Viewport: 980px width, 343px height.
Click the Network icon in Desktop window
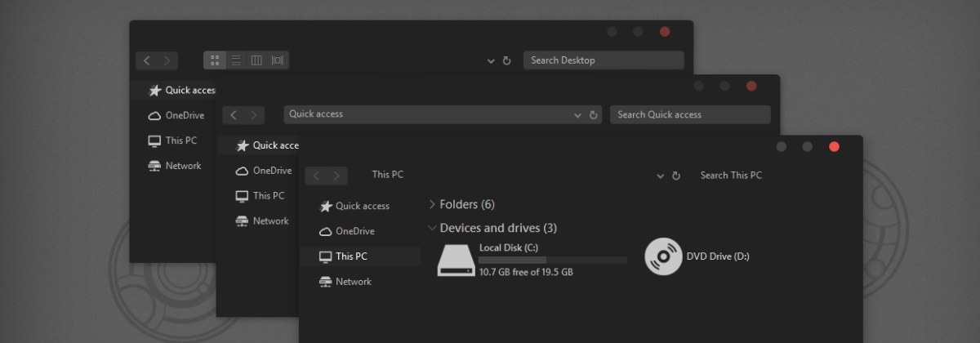[154, 166]
